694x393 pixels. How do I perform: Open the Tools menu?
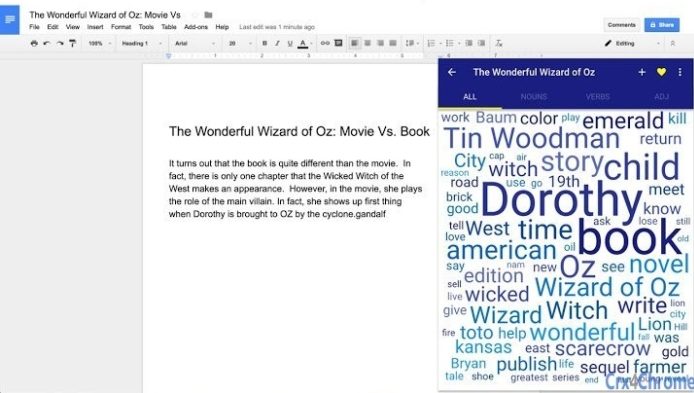(x=146, y=27)
